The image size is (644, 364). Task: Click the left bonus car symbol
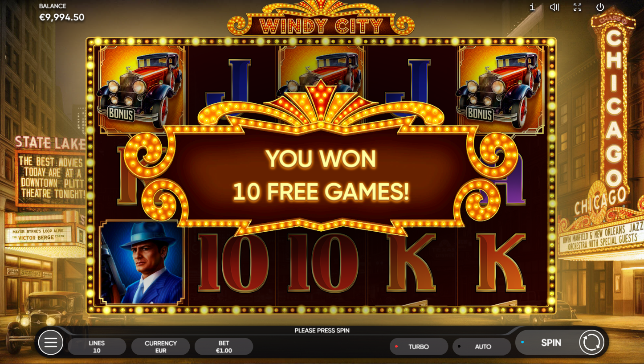[x=142, y=89]
